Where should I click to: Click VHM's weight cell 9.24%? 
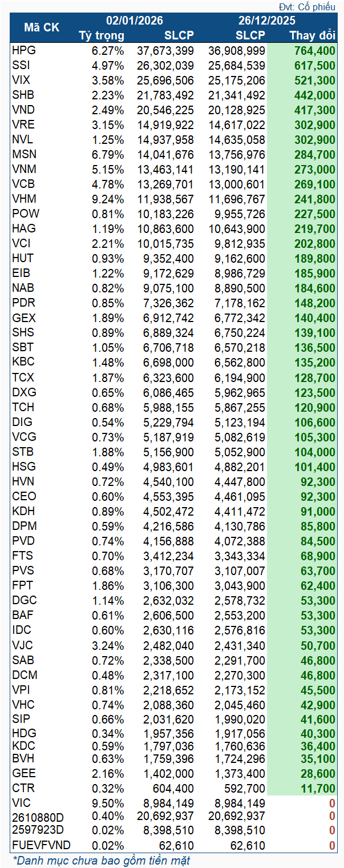point(108,199)
